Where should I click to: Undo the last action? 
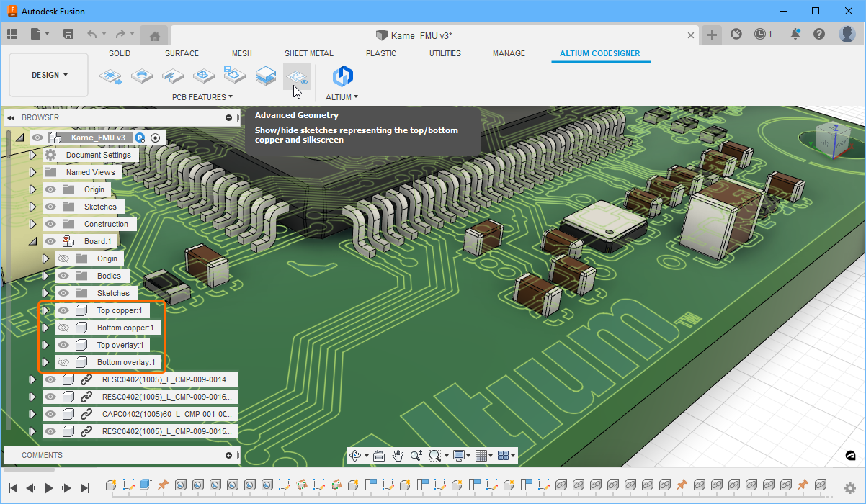click(91, 34)
